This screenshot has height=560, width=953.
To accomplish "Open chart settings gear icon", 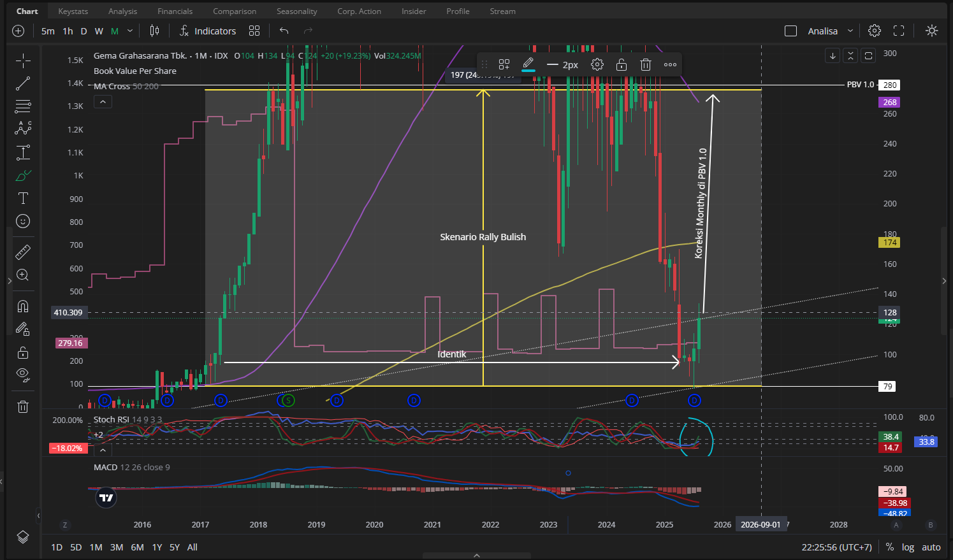I will point(875,31).
